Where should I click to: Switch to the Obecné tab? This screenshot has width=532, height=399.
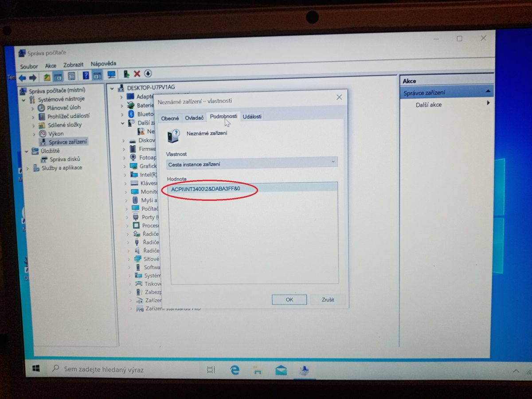170,118
